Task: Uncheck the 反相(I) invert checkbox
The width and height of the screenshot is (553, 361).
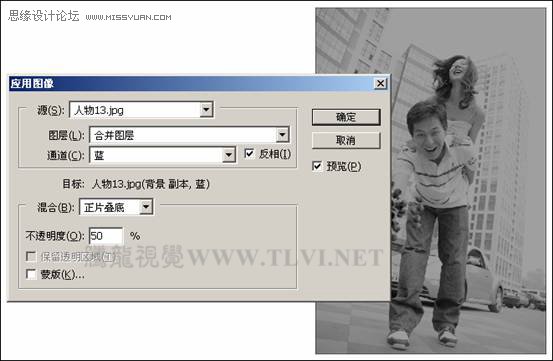Action: pyautogui.click(x=249, y=153)
